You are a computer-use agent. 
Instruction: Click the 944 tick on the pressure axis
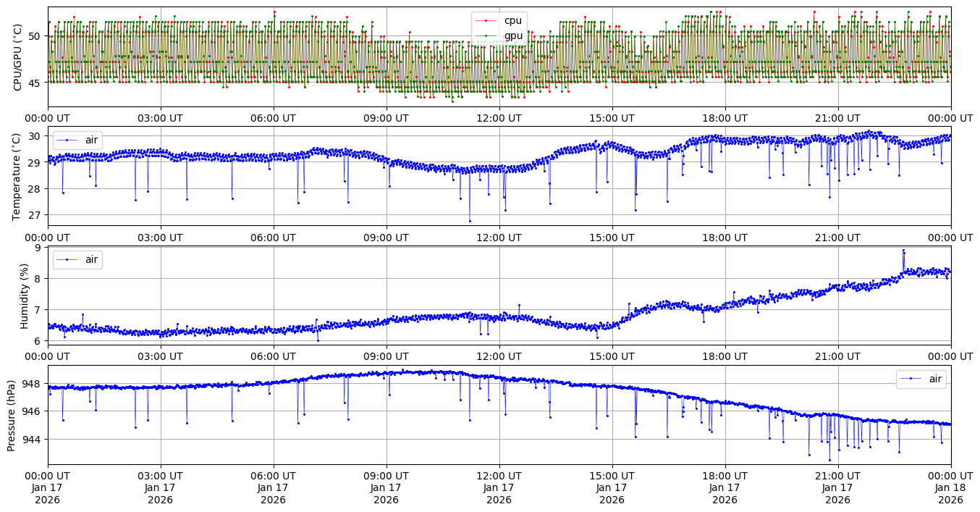click(35, 440)
